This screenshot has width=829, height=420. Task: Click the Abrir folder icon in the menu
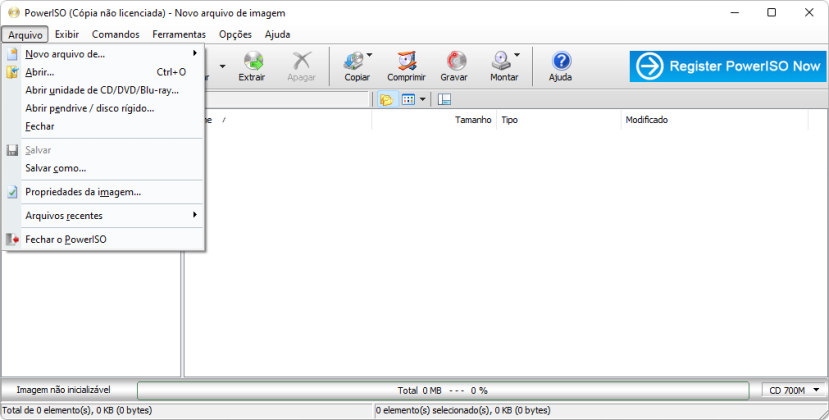[x=12, y=72]
